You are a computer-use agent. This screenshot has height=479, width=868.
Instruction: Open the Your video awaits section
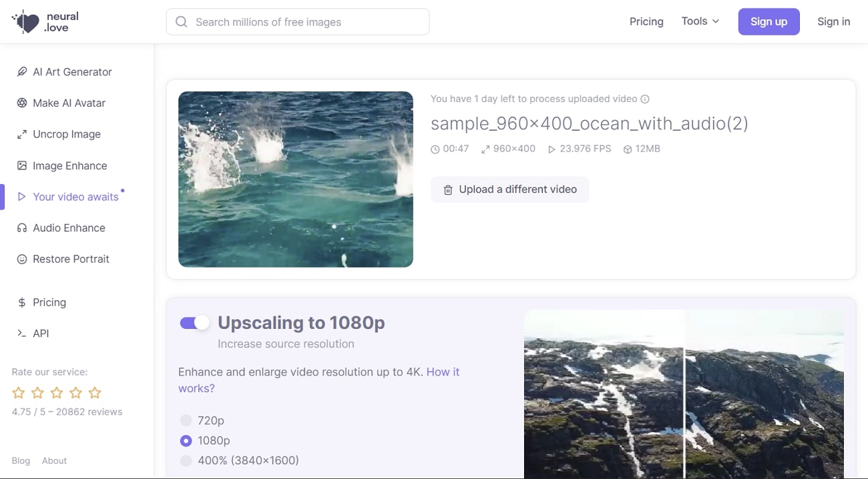click(75, 197)
